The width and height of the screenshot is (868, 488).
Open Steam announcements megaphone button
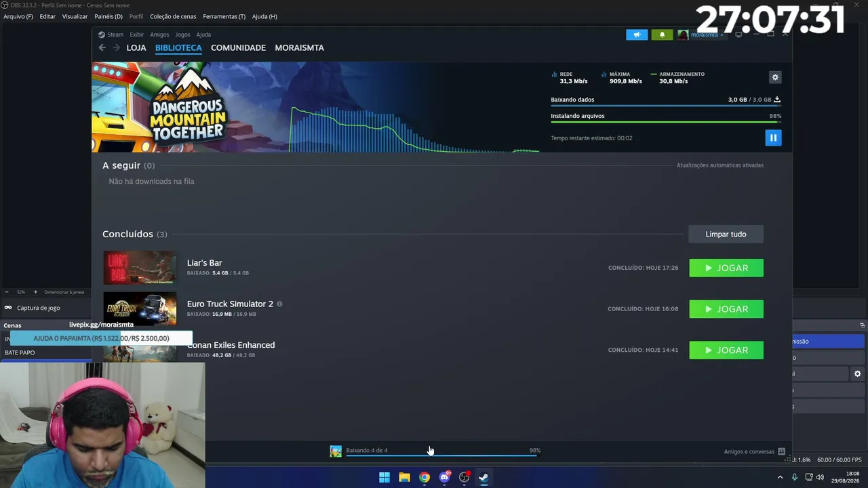click(637, 35)
